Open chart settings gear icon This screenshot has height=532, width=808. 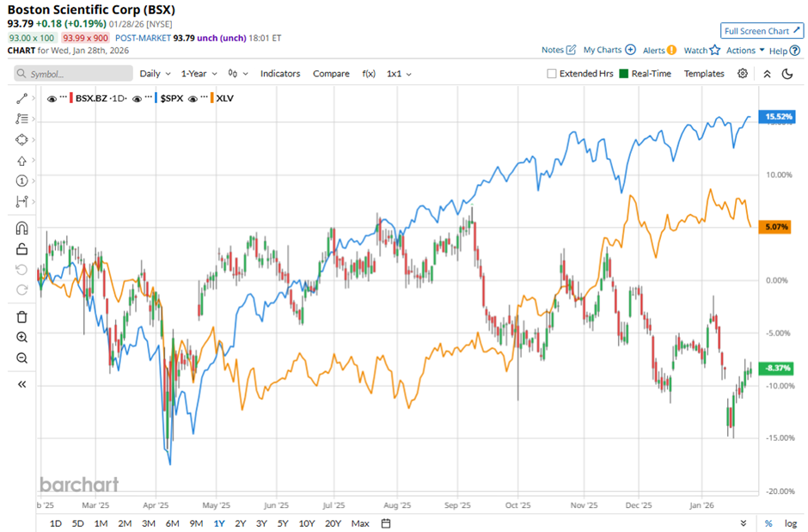tap(744, 74)
